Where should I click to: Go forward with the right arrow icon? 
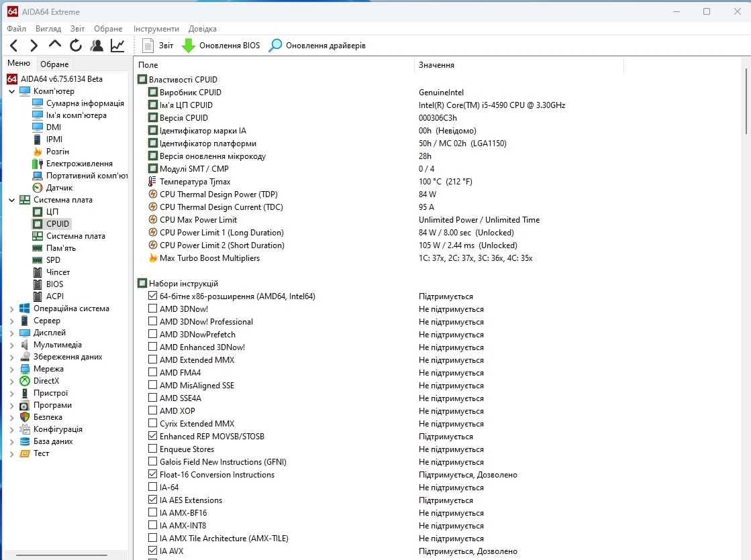pos(34,46)
